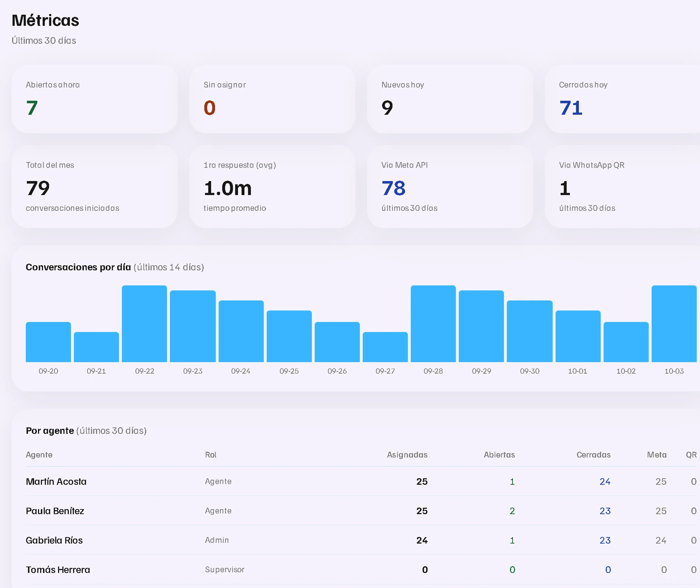Select the chart bar for 10-03

pyautogui.click(x=674, y=324)
